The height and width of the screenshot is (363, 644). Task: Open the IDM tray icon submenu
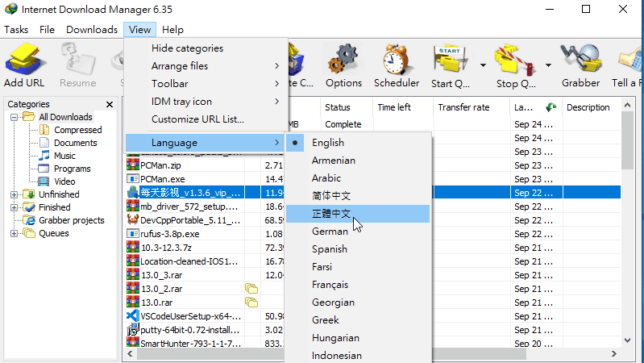205,101
